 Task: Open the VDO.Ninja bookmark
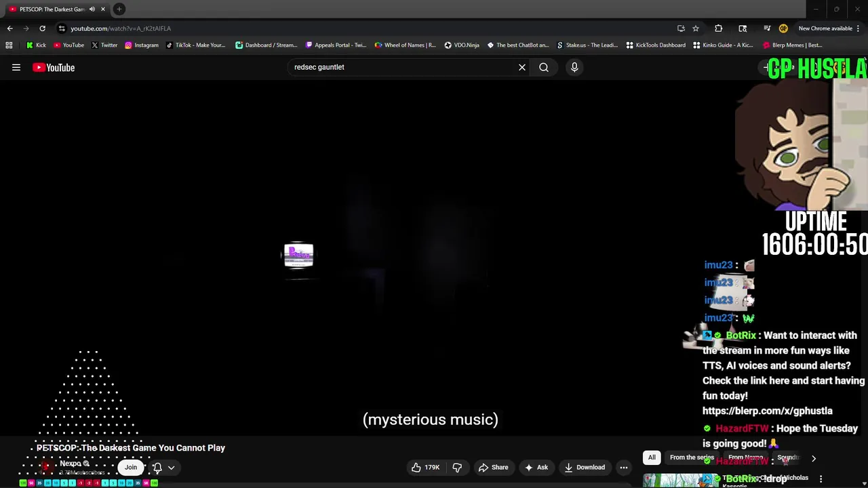462,45
